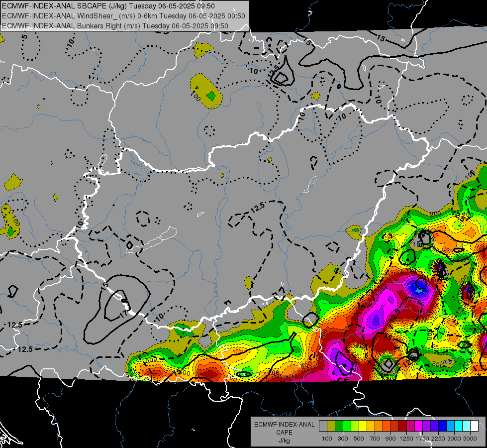Click the pure blue legend swatch
The height and width of the screenshot is (448, 487).
[443, 426]
